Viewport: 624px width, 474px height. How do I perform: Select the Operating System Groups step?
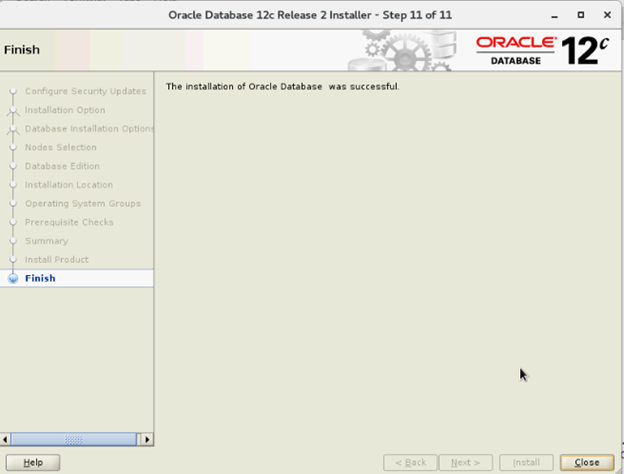point(83,203)
